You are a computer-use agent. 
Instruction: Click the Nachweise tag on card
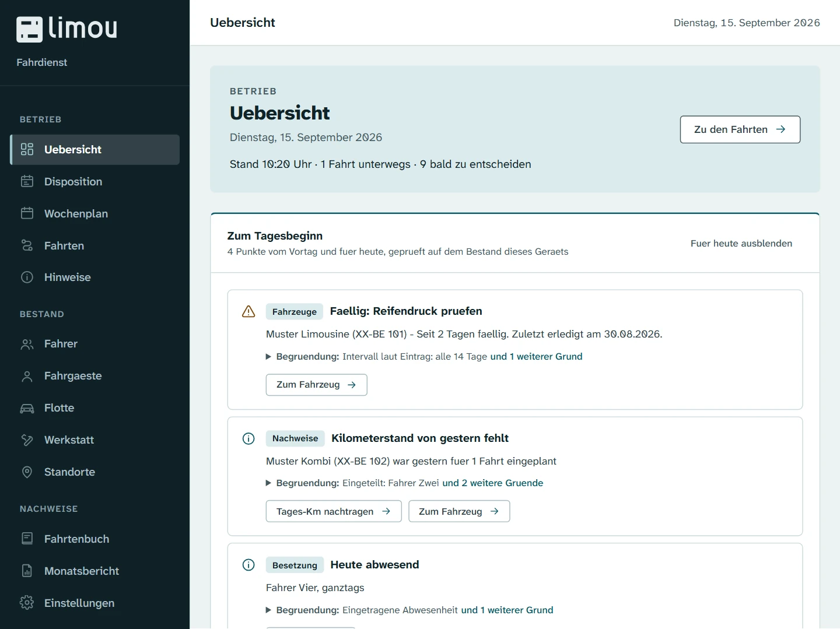(295, 438)
